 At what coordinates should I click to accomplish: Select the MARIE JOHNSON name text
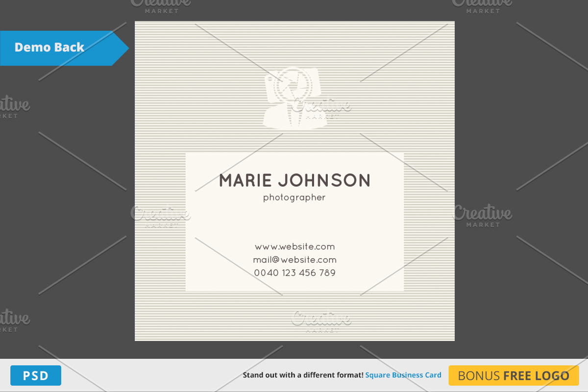tap(295, 180)
